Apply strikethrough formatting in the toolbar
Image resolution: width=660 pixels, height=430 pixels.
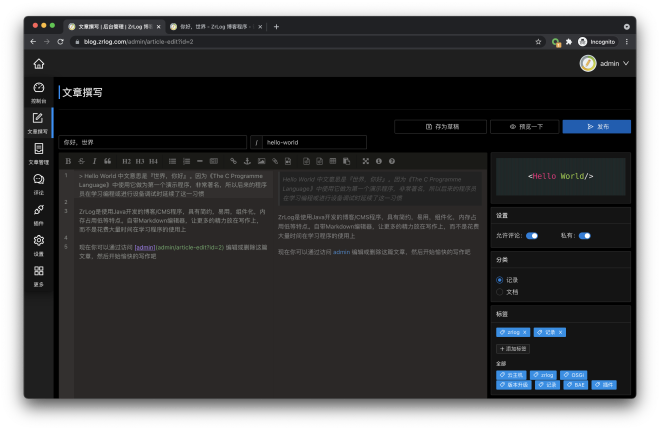81,161
